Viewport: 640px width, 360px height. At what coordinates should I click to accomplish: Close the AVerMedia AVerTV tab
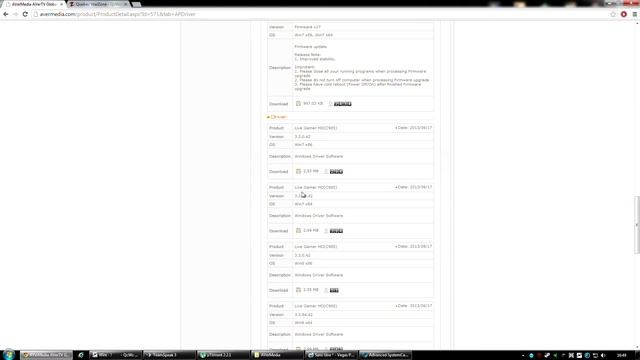[x=62, y=4]
